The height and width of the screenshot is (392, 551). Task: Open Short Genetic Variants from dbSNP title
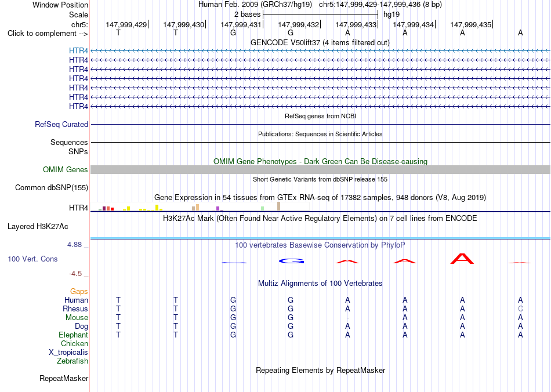[320, 179]
